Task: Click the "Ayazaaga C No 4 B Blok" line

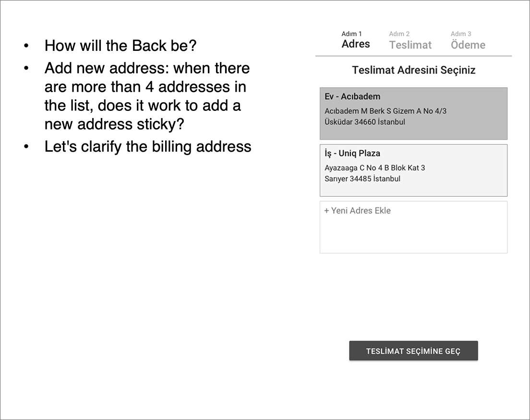Action: [374, 168]
